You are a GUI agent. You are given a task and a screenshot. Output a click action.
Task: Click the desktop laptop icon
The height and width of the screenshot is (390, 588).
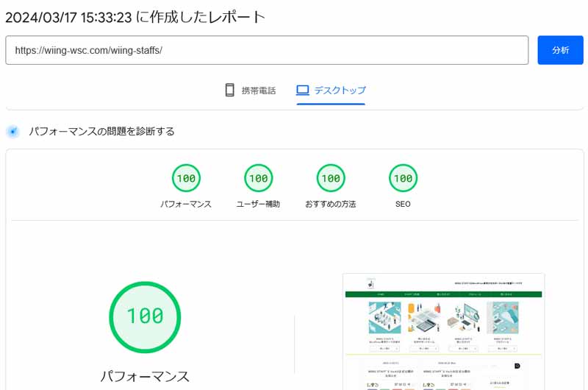(x=303, y=90)
